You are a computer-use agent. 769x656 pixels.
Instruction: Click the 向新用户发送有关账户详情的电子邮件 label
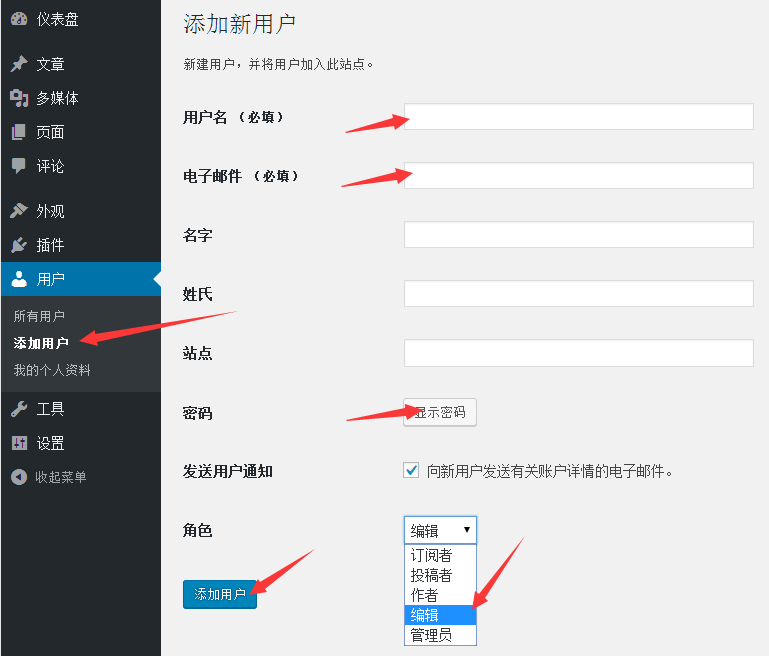coord(549,471)
